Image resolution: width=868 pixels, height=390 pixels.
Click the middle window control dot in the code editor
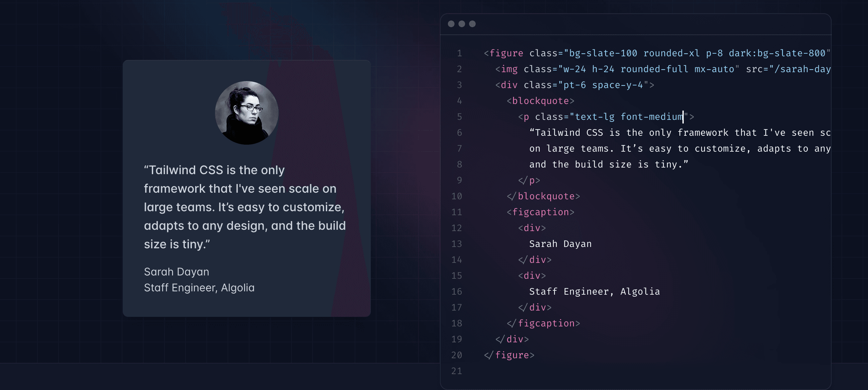[x=462, y=24]
